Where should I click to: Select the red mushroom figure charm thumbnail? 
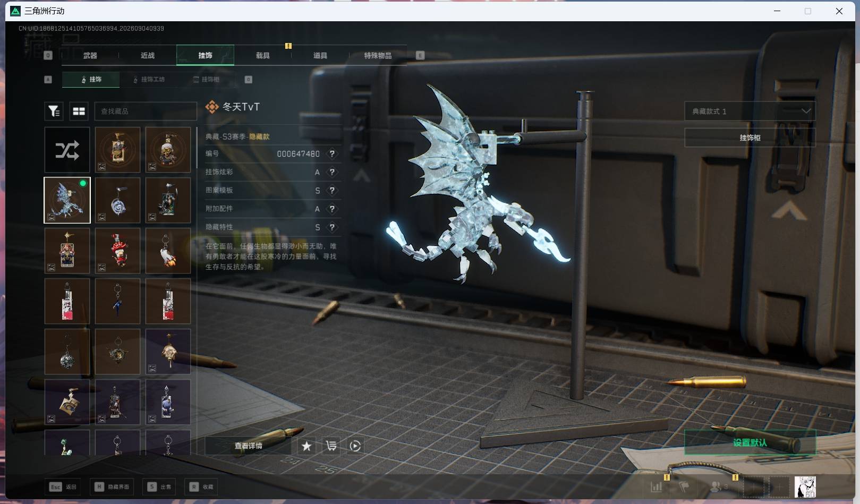[117, 251]
